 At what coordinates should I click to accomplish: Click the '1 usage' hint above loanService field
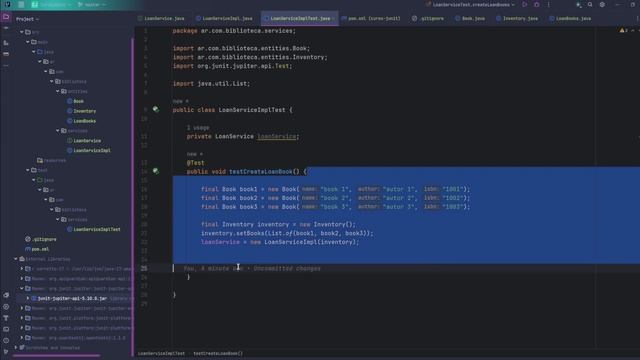click(x=198, y=128)
